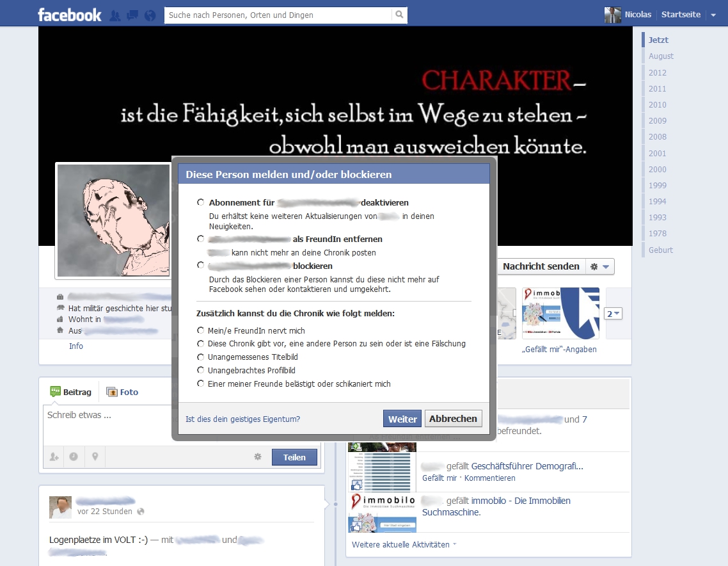This screenshot has width=728, height=566.
Task: Click the tag people icon in composer
Action: point(54,457)
